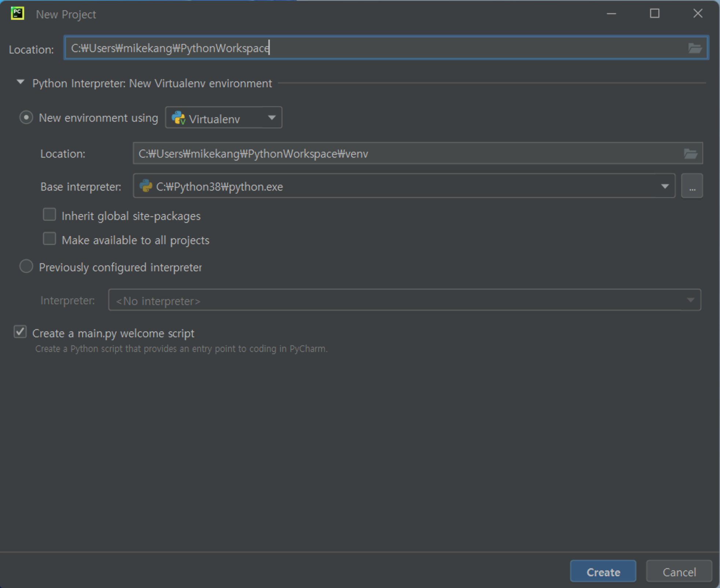Maximize the New Project window
Image resolution: width=720 pixels, height=588 pixels.
point(654,14)
